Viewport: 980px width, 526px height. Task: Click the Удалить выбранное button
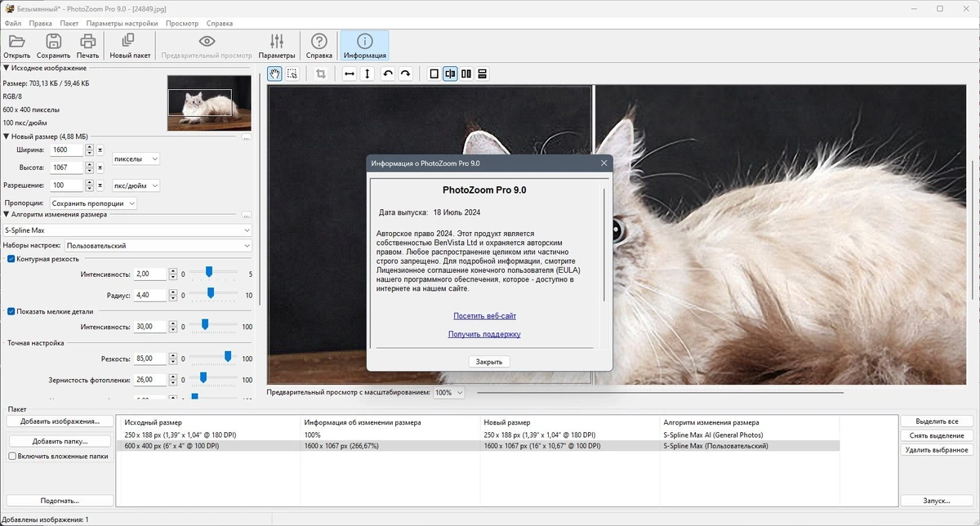click(x=937, y=450)
